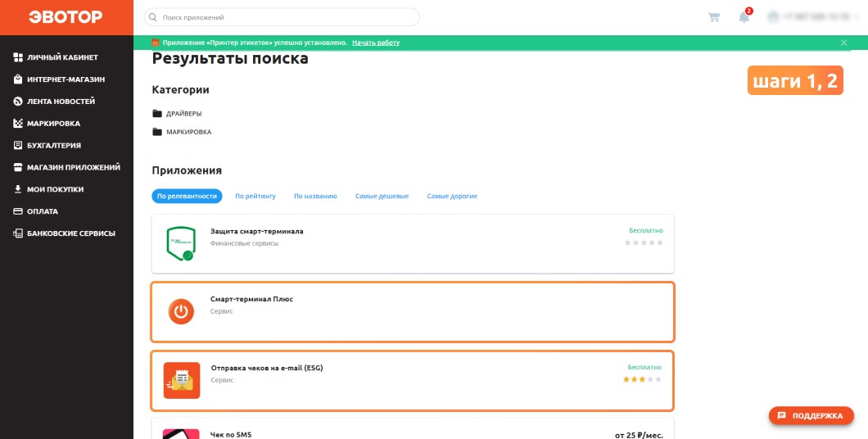
Task: Open Личный кабинет menu item
Action: point(62,57)
